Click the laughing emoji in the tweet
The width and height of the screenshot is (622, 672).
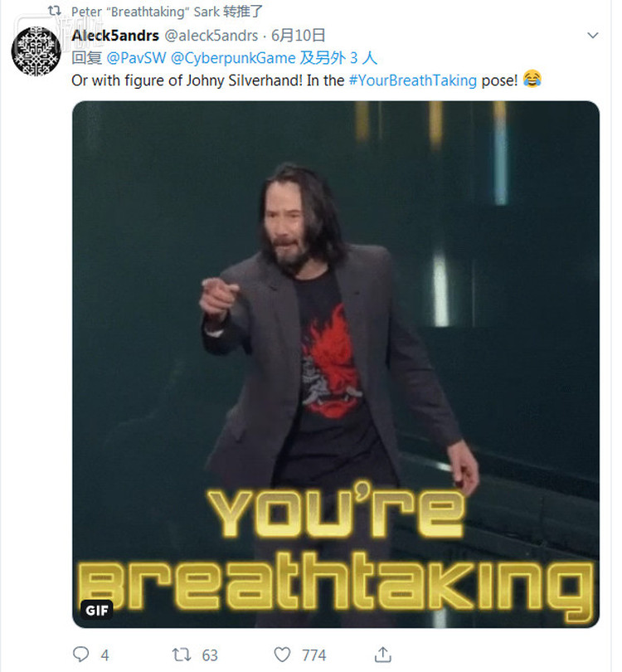(532, 79)
